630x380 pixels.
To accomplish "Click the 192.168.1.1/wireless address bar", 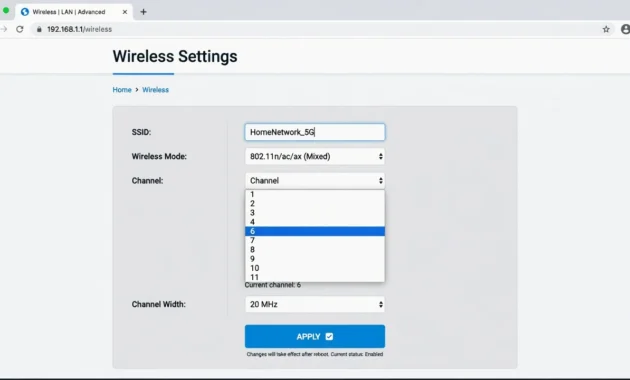I will 321,29.
